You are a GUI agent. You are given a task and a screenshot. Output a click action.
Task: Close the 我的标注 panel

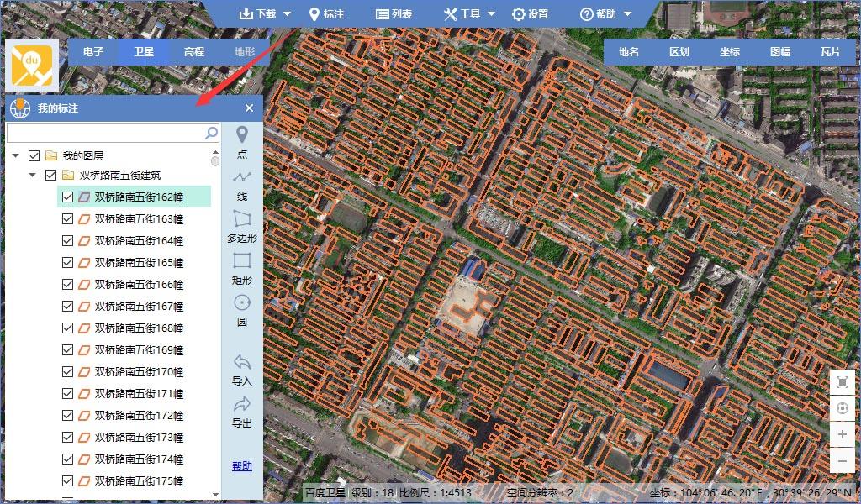249,108
